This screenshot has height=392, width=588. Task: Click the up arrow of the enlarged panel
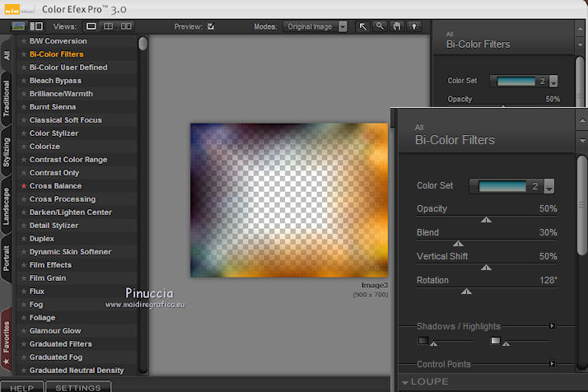point(582,120)
